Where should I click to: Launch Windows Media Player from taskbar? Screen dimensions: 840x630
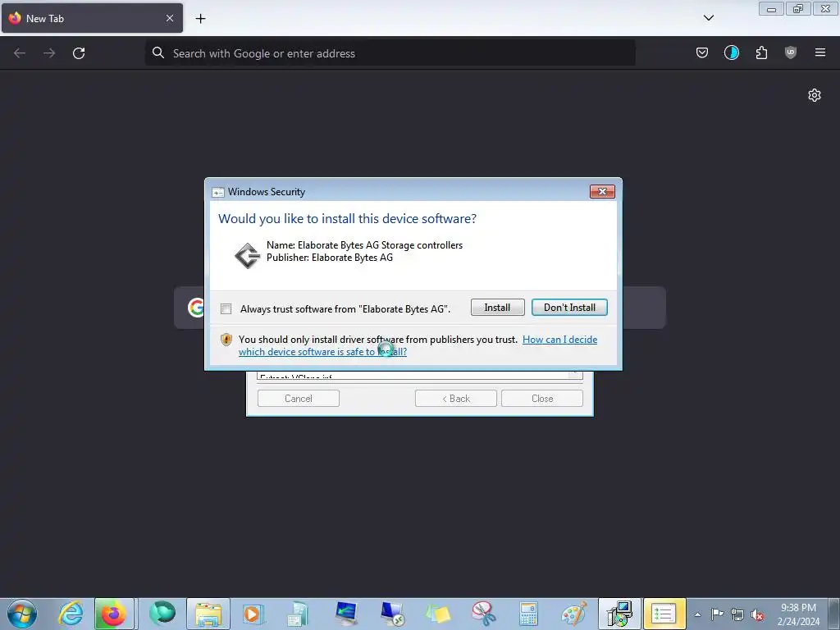(x=253, y=614)
